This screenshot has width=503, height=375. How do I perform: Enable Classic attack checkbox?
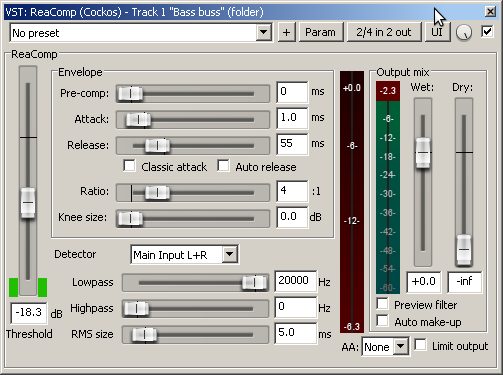pos(129,166)
